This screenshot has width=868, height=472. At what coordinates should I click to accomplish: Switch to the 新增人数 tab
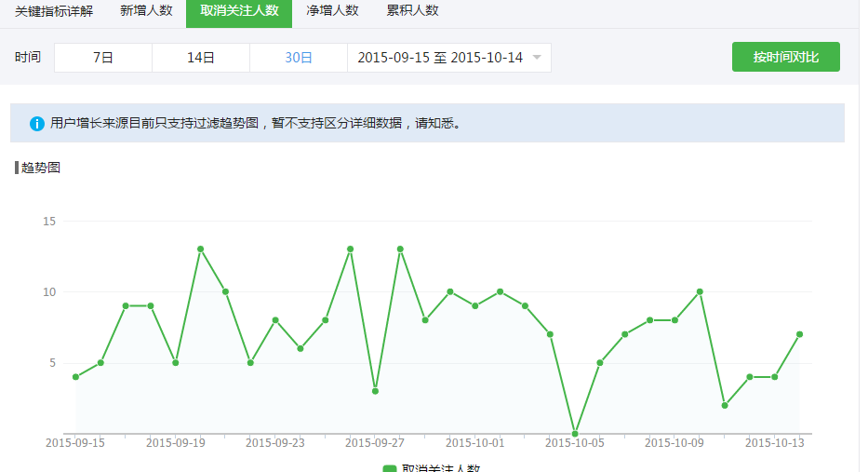pos(146,11)
